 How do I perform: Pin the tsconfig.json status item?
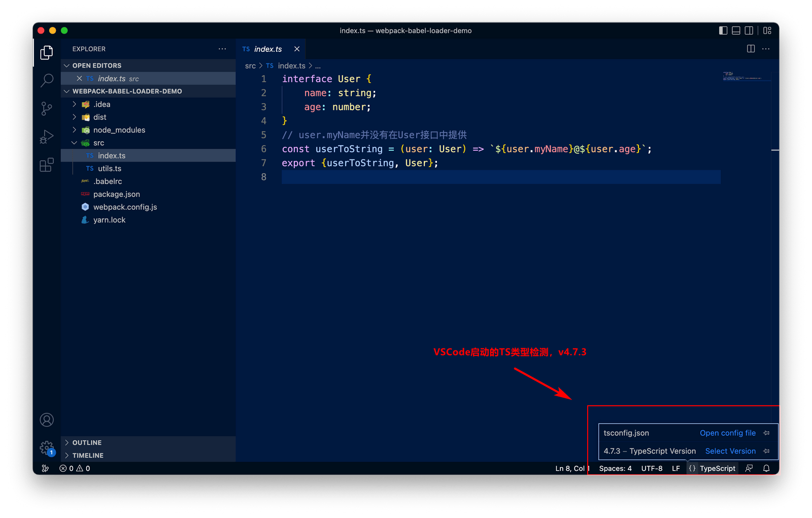[766, 433]
